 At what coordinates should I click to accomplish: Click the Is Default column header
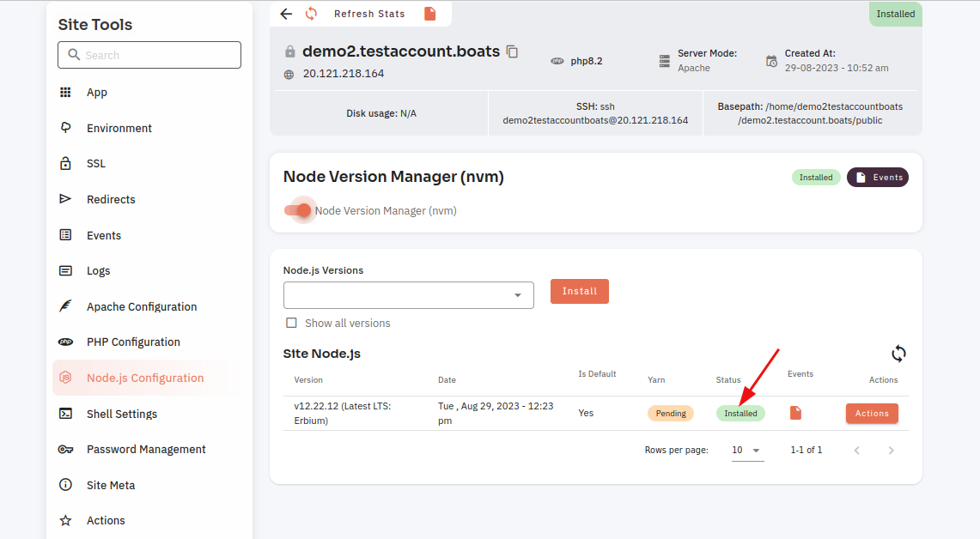pos(597,374)
